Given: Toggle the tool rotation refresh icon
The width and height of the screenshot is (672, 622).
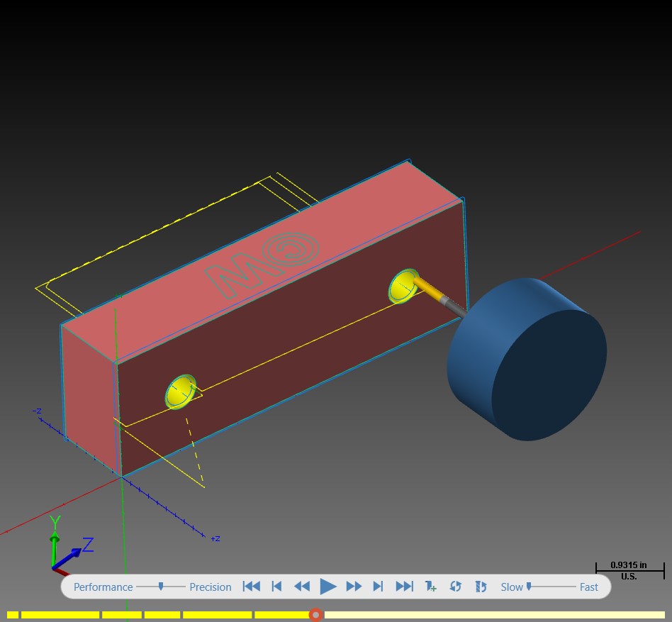Looking at the screenshot, I should 481,587.
